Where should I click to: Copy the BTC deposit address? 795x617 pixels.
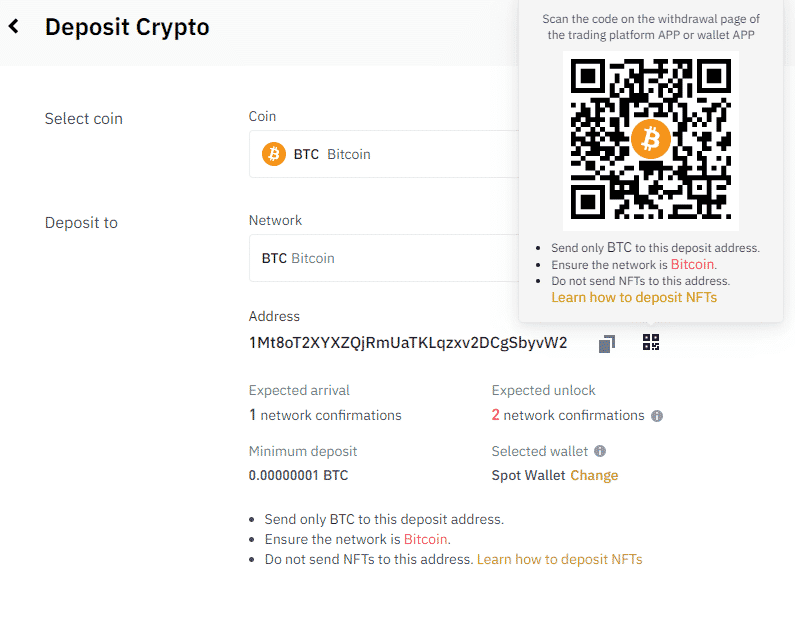click(606, 344)
